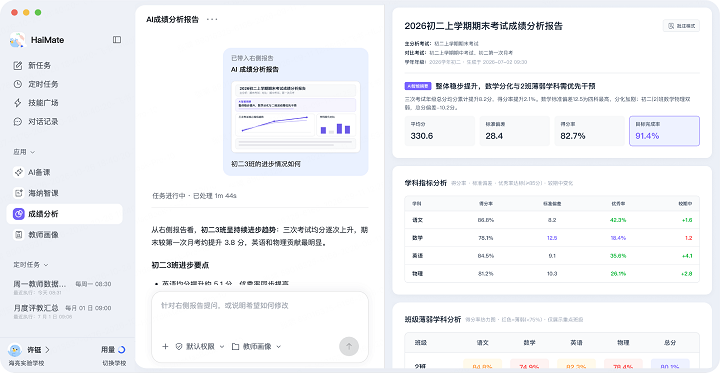720x373 pixels.
Task: Open the 默认权限 permission dropdown
Action: pos(200,346)
